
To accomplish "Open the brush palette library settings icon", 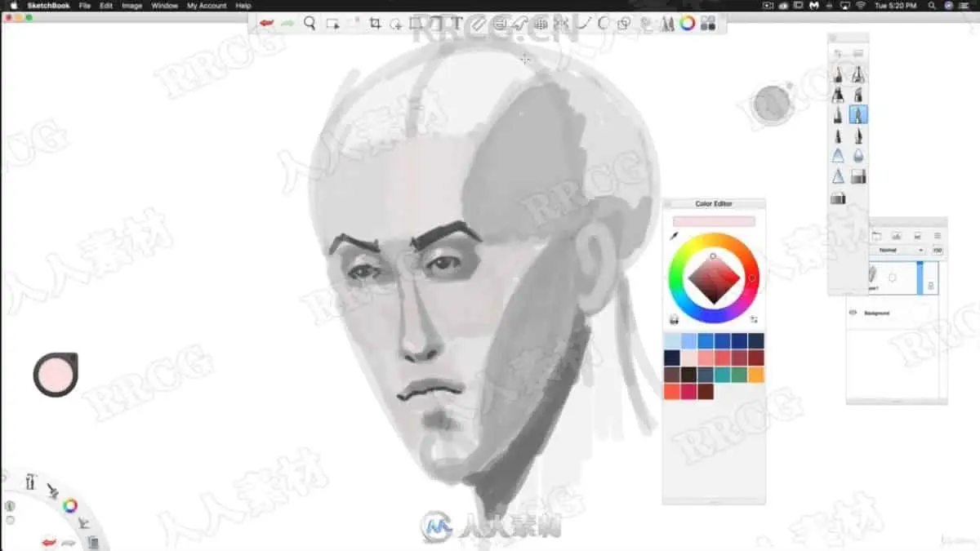I will point(858,52).
